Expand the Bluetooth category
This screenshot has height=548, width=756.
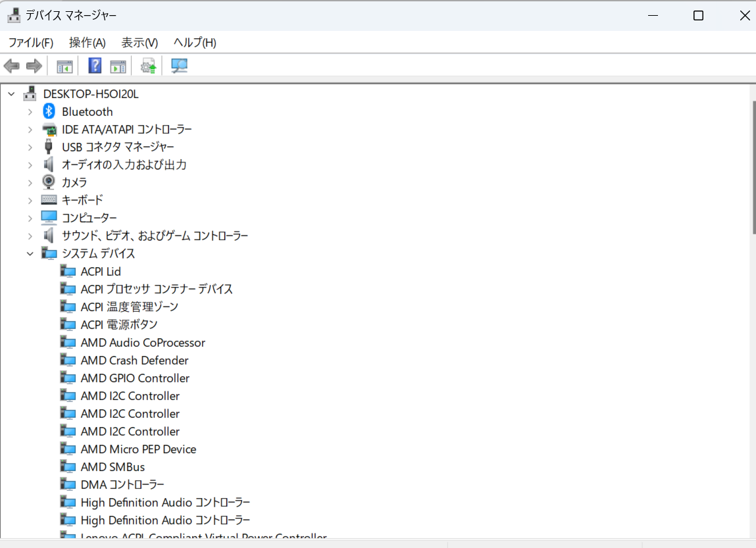[x=30, y=112]
